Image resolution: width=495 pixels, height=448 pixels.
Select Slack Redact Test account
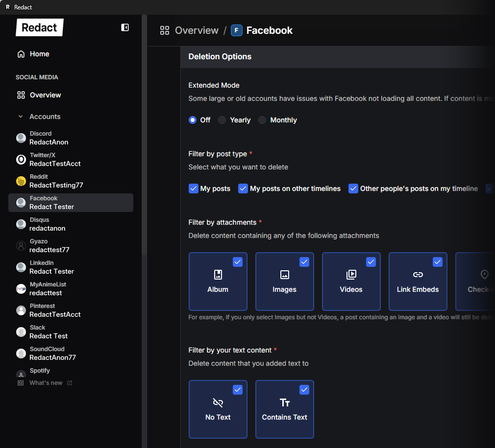tap(71, 331)
